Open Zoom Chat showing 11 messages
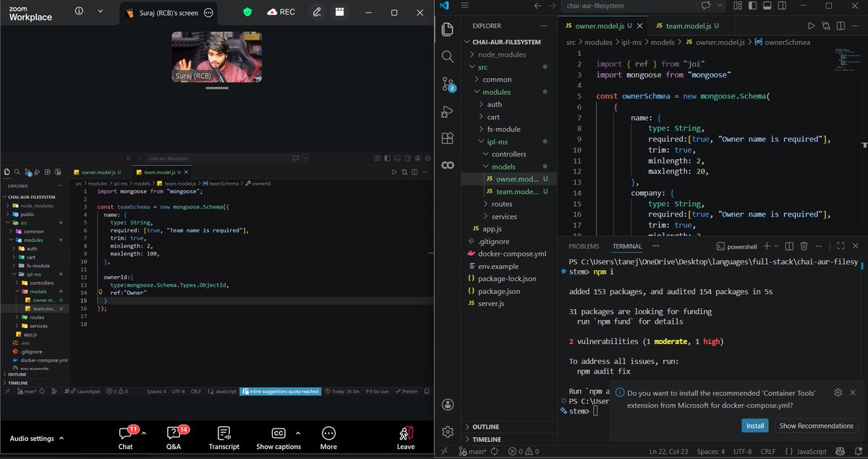The height and width of the screenshot is (459, 868). pos(125,438)
